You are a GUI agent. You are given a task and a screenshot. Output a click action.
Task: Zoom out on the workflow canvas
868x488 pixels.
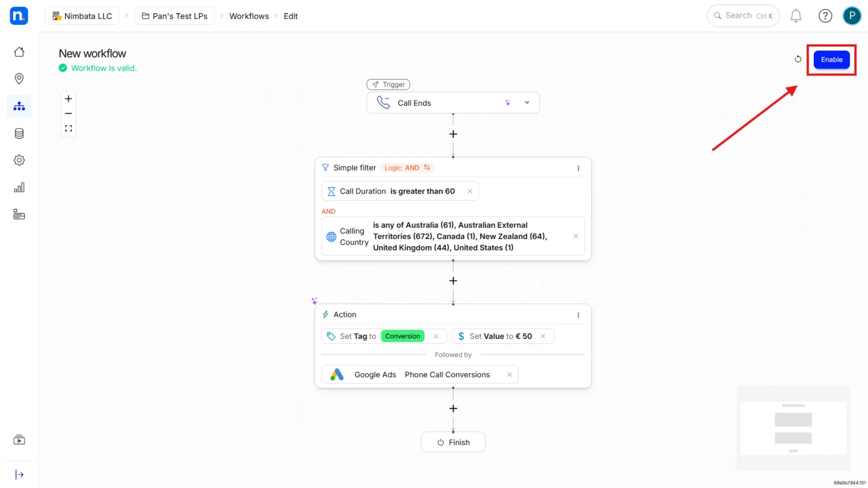tap(68, 113)
